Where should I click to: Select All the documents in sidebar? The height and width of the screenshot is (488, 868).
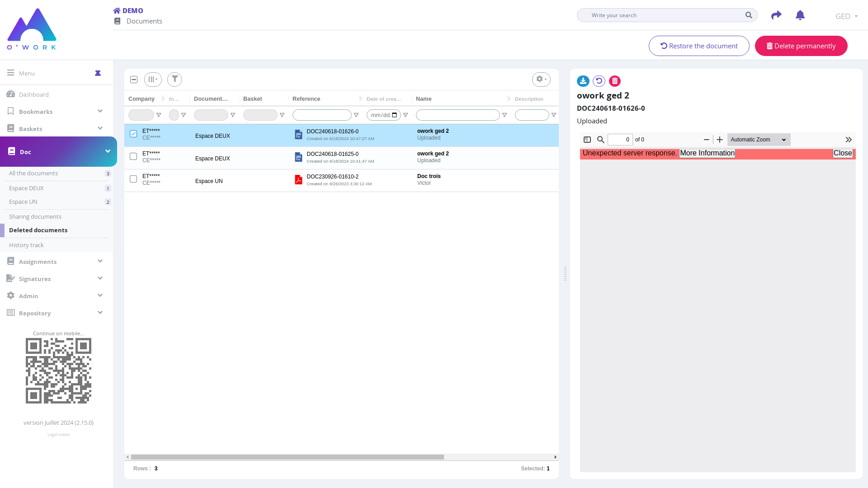[x=33, y=173]
